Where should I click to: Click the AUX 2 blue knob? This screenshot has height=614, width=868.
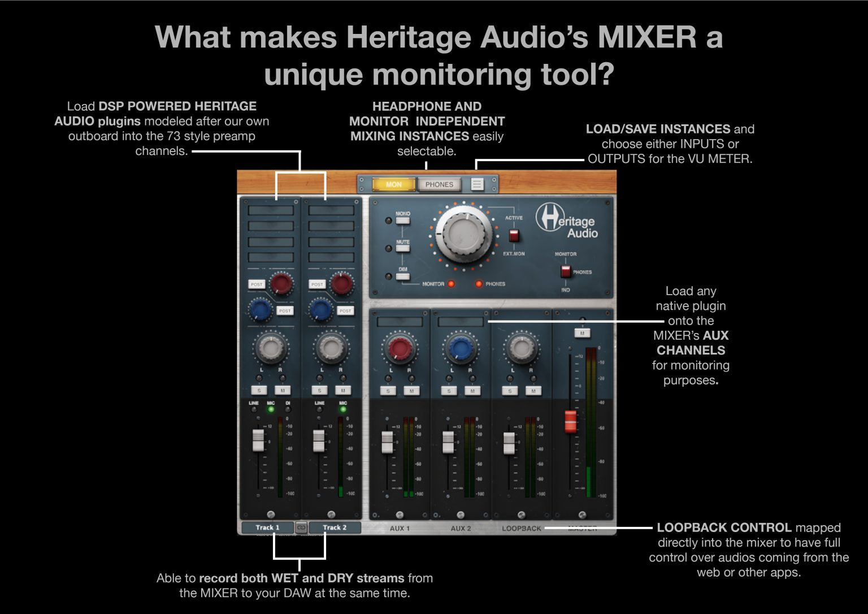(x=461, y=348)
